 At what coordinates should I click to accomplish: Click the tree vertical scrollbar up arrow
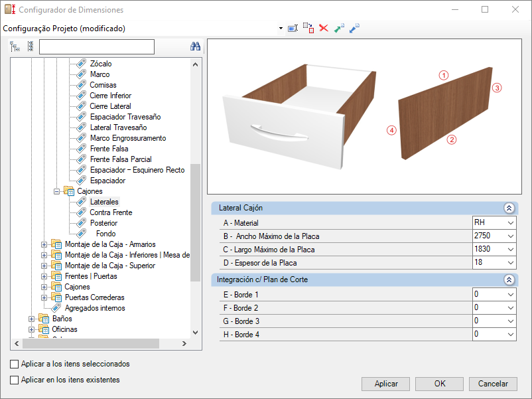[195, 64]
